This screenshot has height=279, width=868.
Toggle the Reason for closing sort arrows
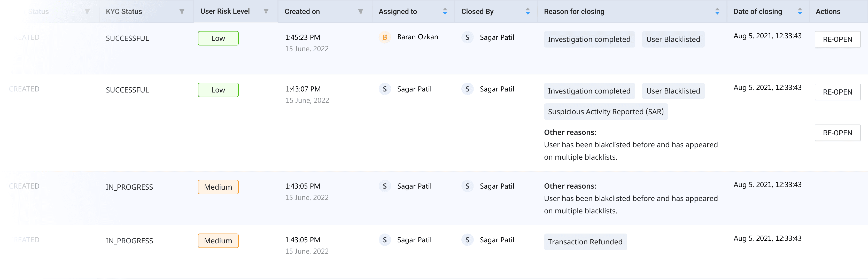pos(717,11)
